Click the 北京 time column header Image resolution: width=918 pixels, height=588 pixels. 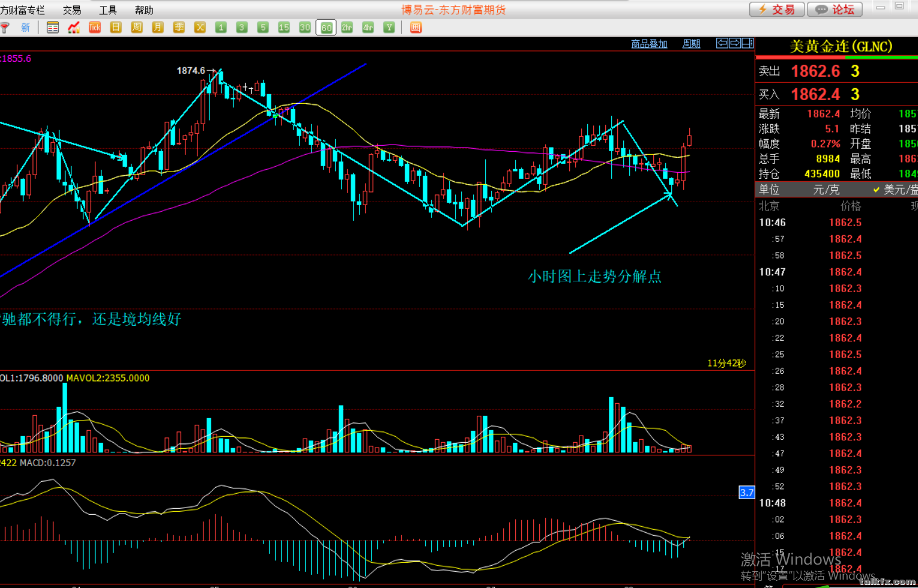769,206
